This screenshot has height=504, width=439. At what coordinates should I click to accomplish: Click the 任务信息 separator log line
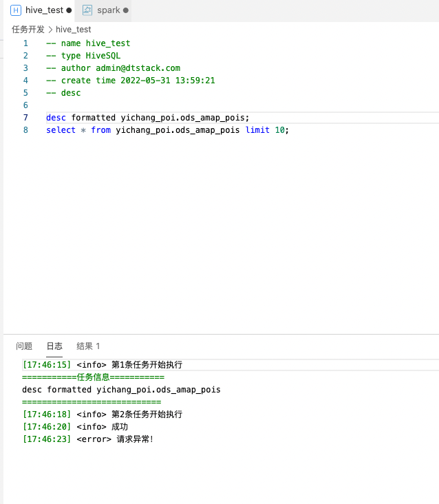coord(93,377)
